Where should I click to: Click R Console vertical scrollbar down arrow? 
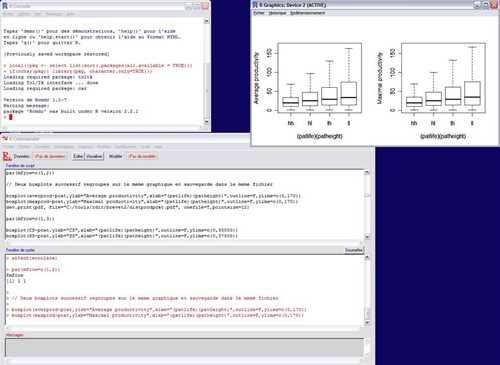pos(206,122)
